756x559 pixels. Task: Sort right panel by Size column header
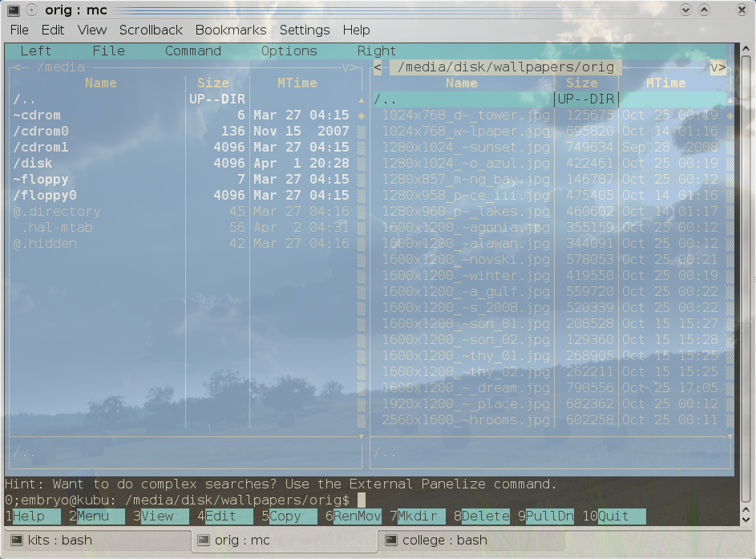click(581, 83)
